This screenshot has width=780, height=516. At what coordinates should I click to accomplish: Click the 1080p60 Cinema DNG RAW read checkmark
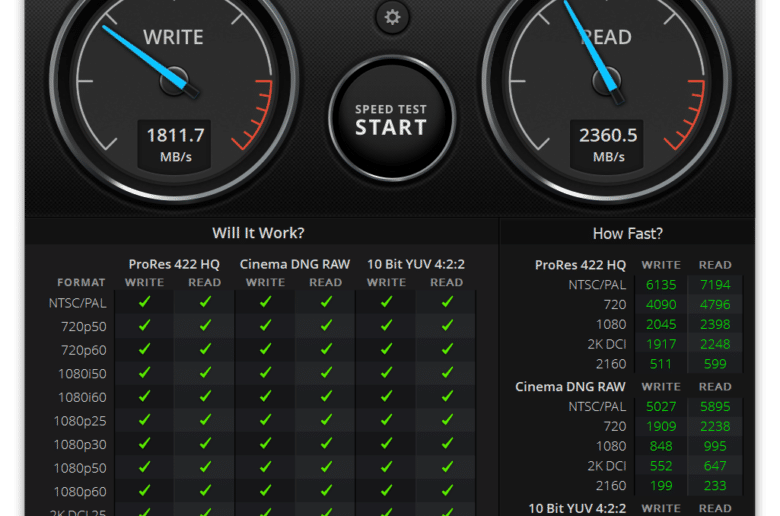(326, 491)
